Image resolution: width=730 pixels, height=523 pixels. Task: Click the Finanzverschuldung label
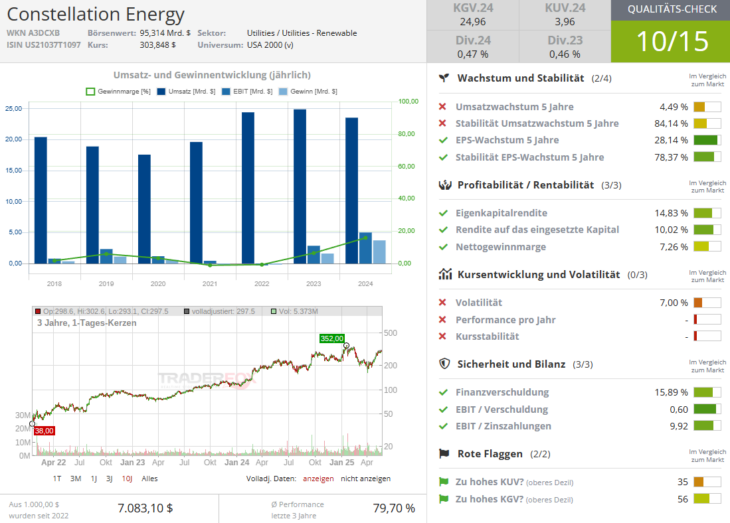(502, 392)
